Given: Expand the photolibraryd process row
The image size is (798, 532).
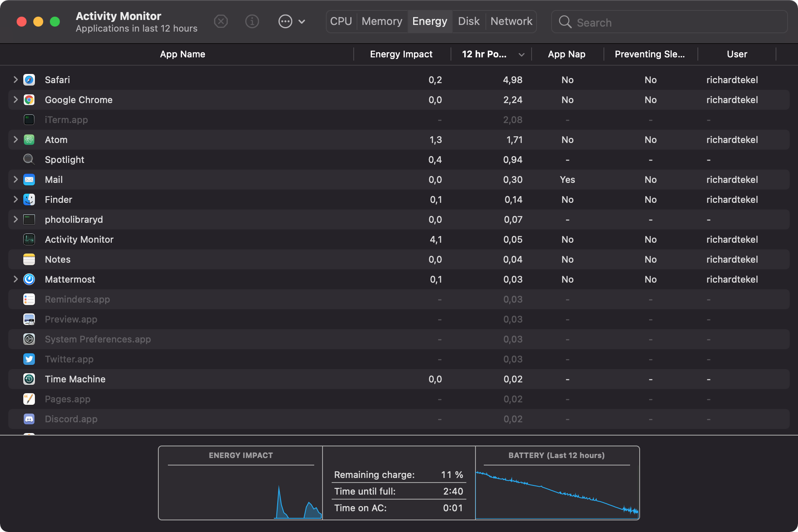Looking at the screenshot, I should point(15,219).
